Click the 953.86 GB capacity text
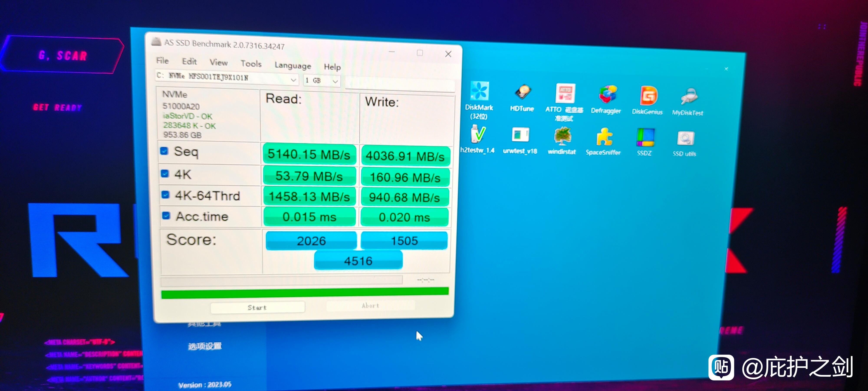Image resolution: width=868 pixels, height=391 pixels. (x=182, y=135)
